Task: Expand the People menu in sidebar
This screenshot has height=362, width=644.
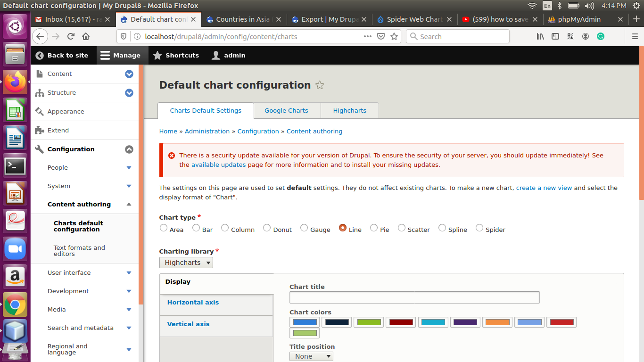Action: [x=129, y=168]
